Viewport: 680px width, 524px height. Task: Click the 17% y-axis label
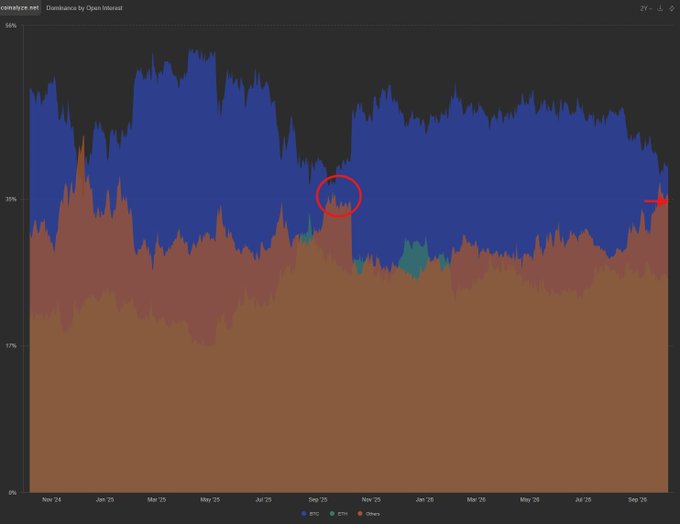pyautogui.click(x=11, y=346)
